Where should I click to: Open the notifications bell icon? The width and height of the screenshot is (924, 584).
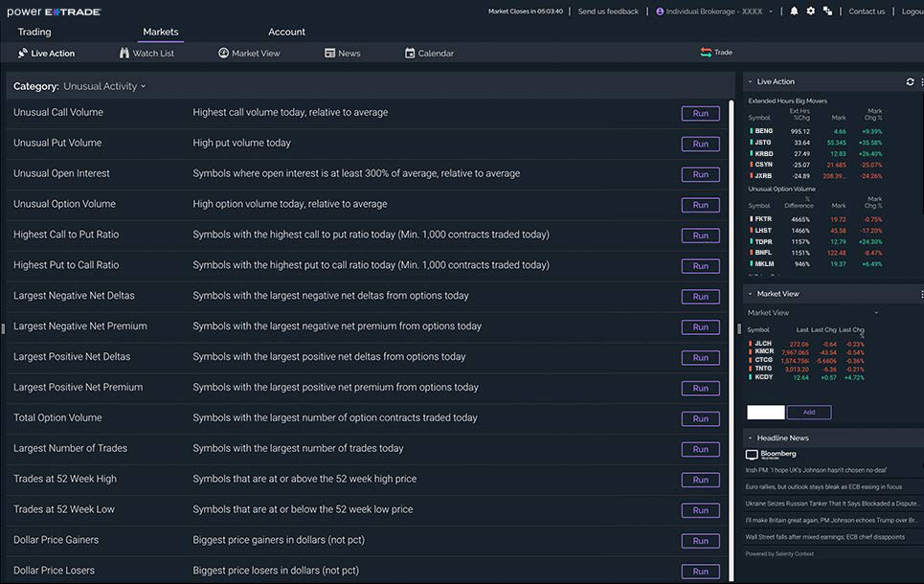point(794,11)
